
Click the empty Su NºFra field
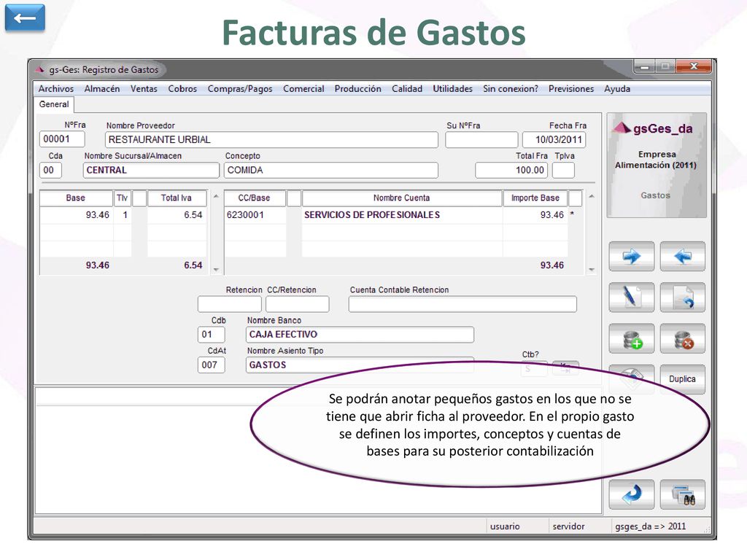pos(481,139)
